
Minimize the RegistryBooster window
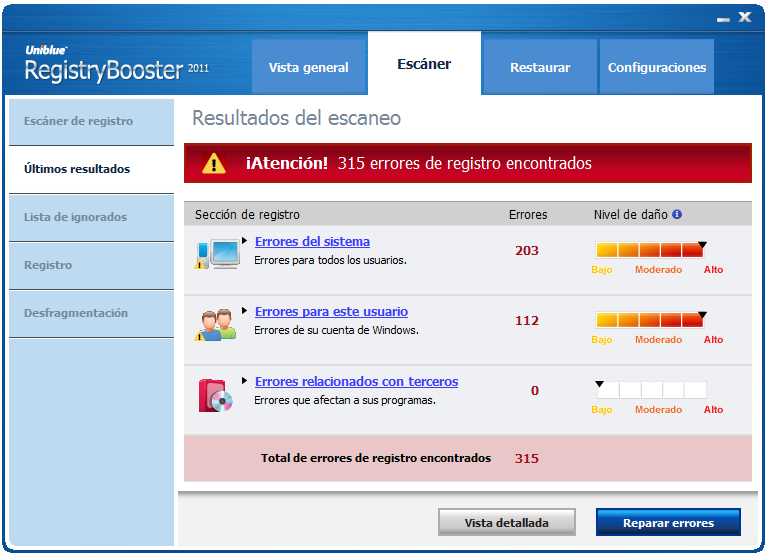723,19
